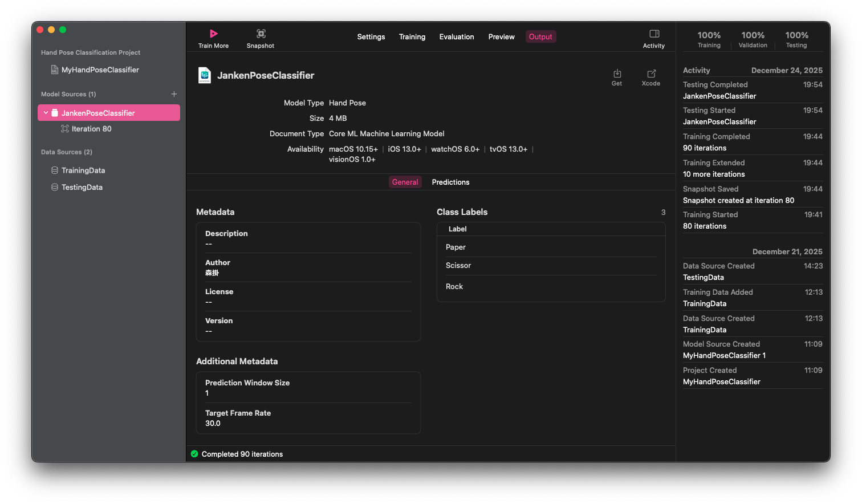862x504 pixels.
Task: Click the JankenPoseClassifier title heading
Action: (x=266, y=75)
